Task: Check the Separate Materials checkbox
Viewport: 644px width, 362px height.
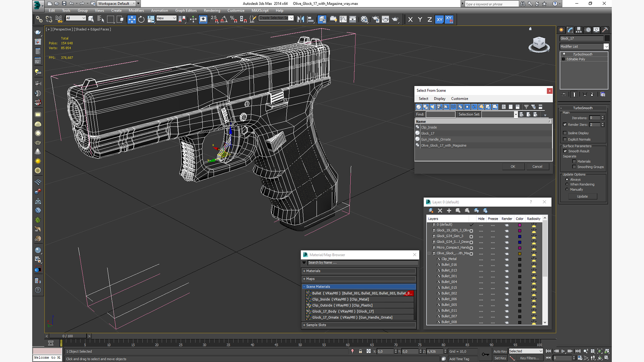Action: click(x=574, y=162)
